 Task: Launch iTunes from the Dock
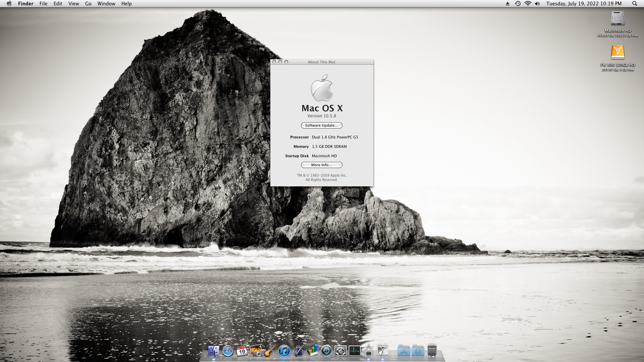click(284, 351)
